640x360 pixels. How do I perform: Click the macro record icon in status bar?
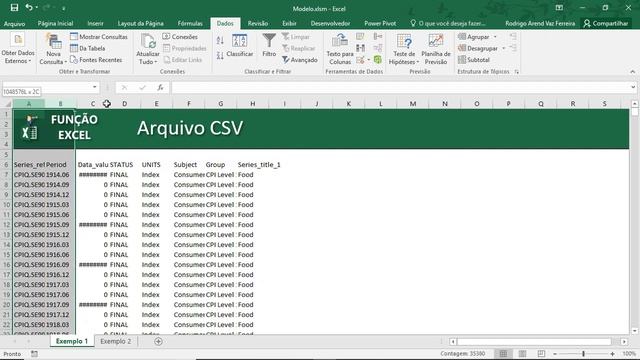(34, 354)
